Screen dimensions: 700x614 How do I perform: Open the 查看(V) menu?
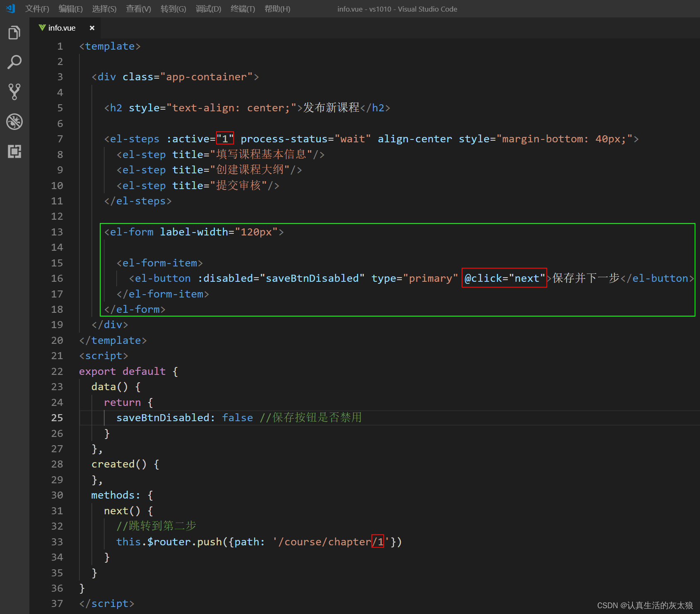pyautogui.click(x=139, y=9)
